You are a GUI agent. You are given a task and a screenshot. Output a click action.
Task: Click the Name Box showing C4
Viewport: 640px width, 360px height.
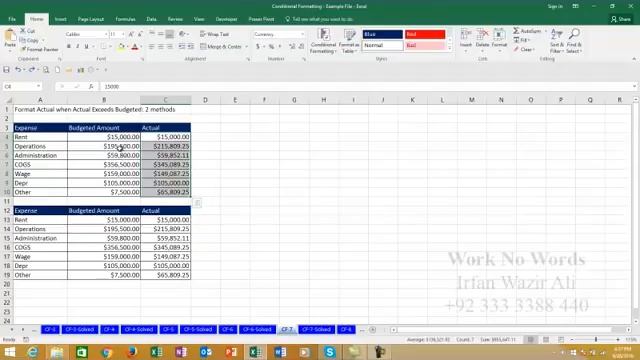coord(22,87)
